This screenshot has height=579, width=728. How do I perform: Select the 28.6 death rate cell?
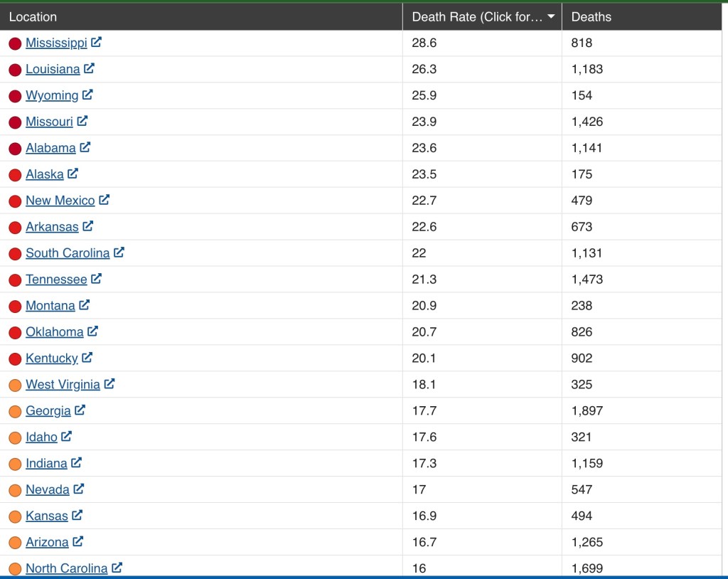424,43
